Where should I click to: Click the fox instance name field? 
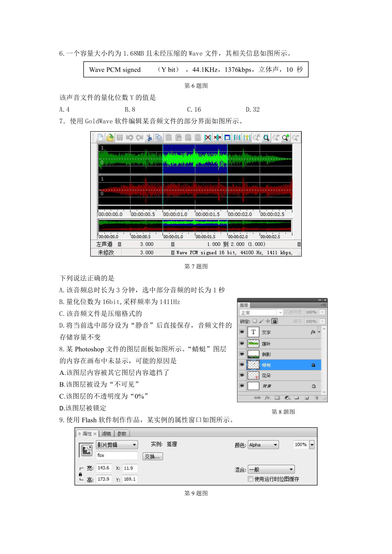pyautogui.click(x=117, y=455)
